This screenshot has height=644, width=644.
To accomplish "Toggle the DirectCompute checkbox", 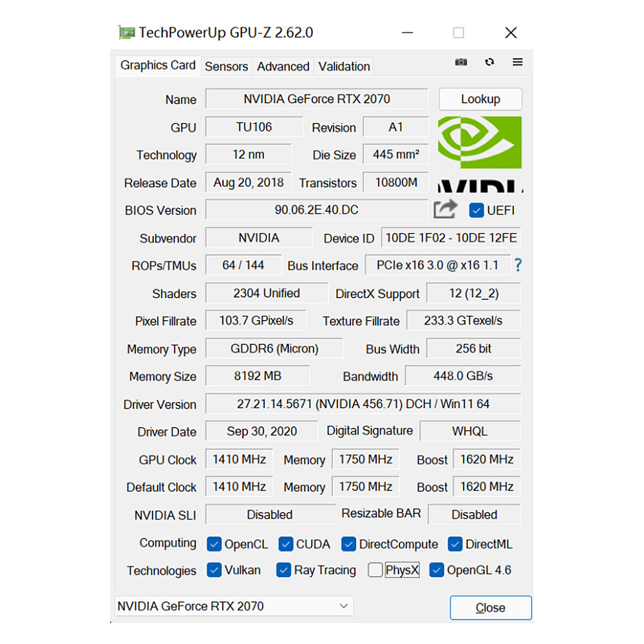I will (x=348, y=544).
